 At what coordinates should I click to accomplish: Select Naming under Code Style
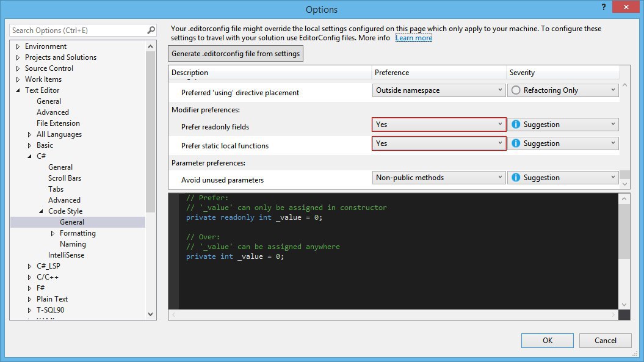pos(73,244)
